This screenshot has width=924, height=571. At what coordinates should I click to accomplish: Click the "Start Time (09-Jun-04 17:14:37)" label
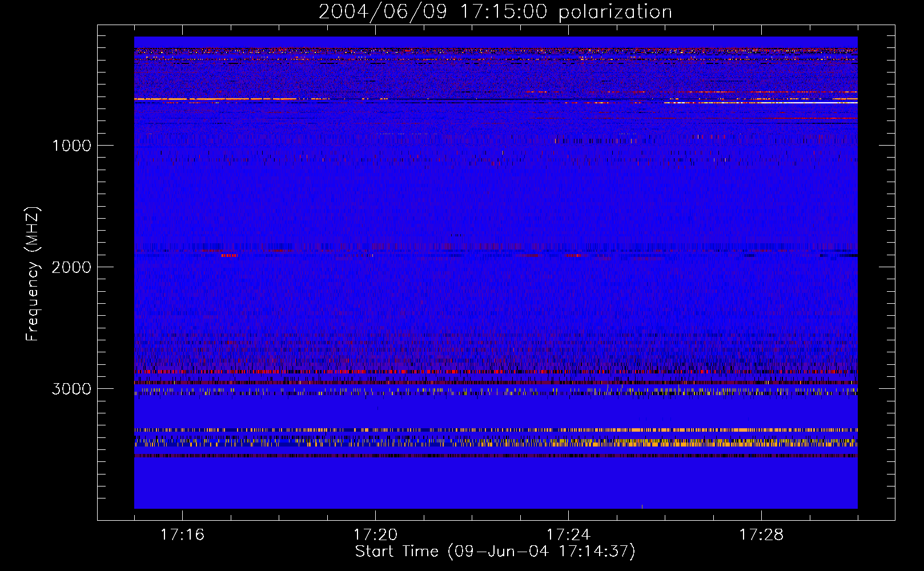[x=495, y=552]
